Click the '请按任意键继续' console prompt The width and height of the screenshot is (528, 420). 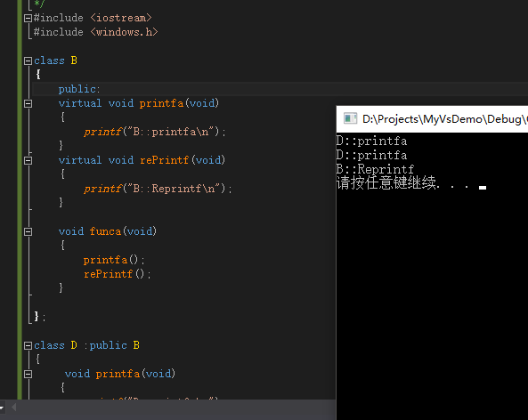pos(387,183)
